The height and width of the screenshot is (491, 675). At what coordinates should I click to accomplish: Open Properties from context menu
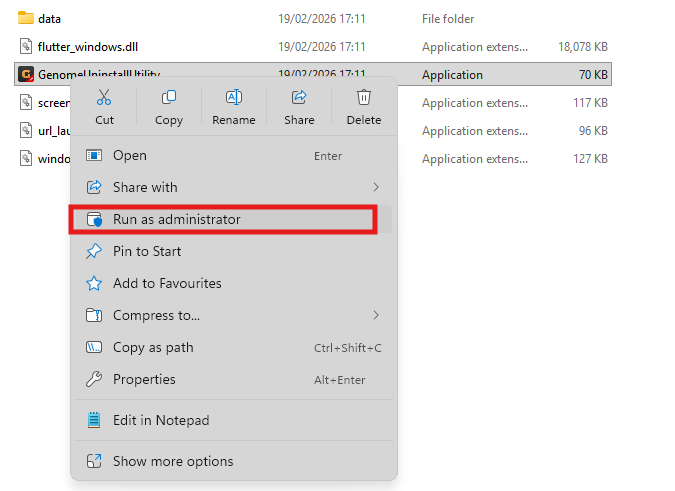click(144, 379)
